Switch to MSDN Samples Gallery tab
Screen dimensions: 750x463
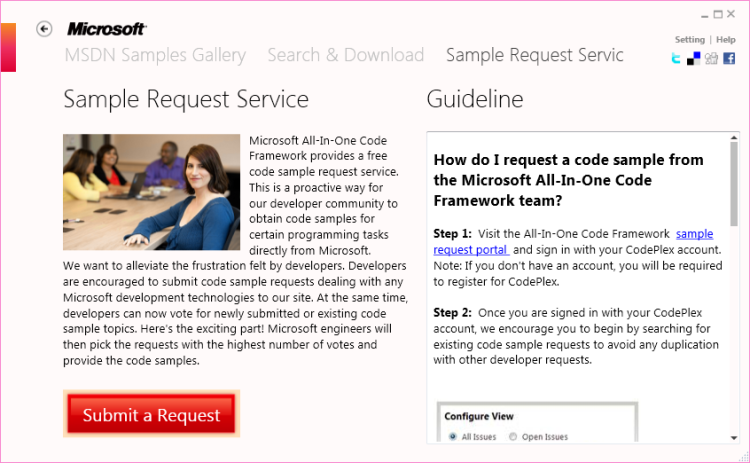(155, 55)
